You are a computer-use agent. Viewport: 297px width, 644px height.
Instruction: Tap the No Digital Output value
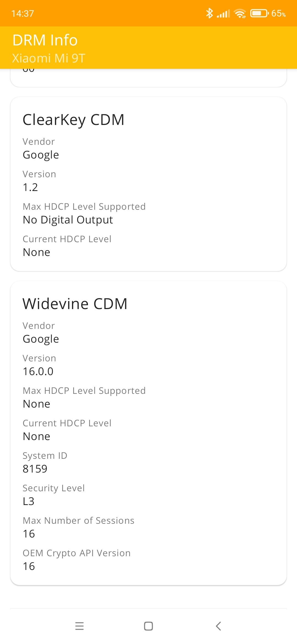tap(68, 220)
